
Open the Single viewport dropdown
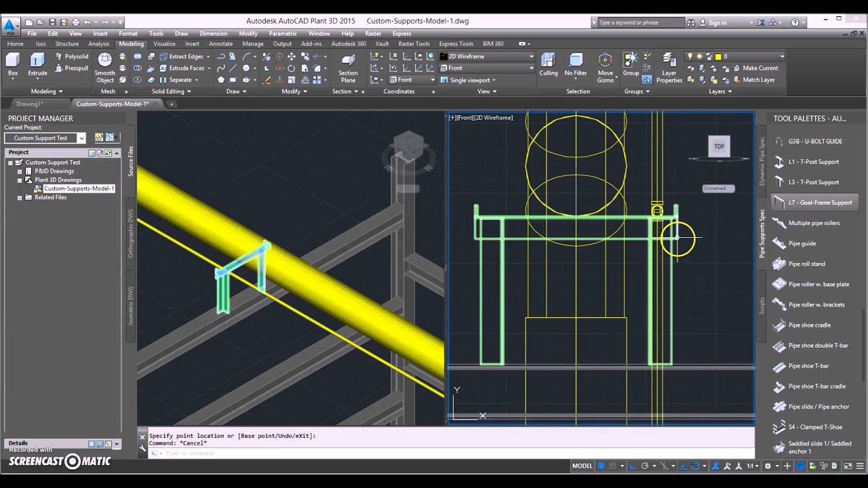[x=468, y=79]
